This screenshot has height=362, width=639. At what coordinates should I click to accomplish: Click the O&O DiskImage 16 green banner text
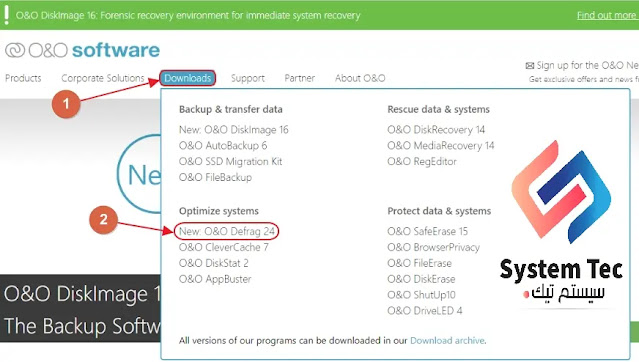pos(188,15)
